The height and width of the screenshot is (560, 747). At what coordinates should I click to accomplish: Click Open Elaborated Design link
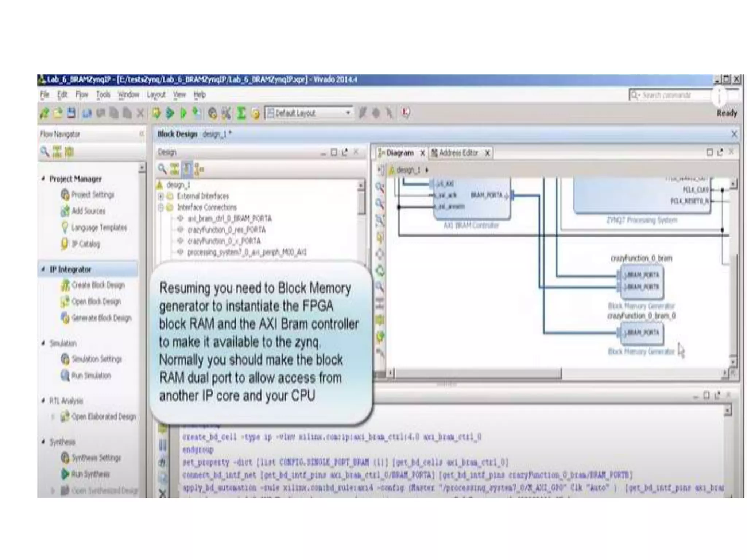(x=104, y=416)
